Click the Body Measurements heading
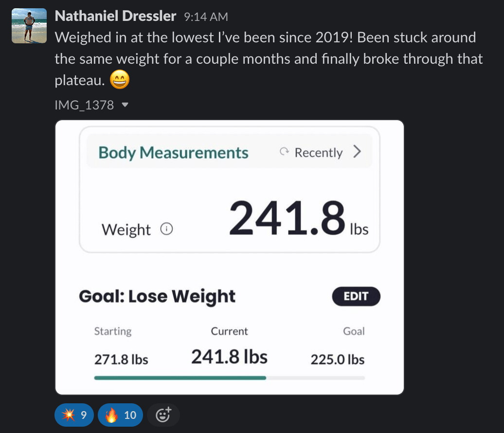This screenshot has height=433, width=504. click(173, 152)
